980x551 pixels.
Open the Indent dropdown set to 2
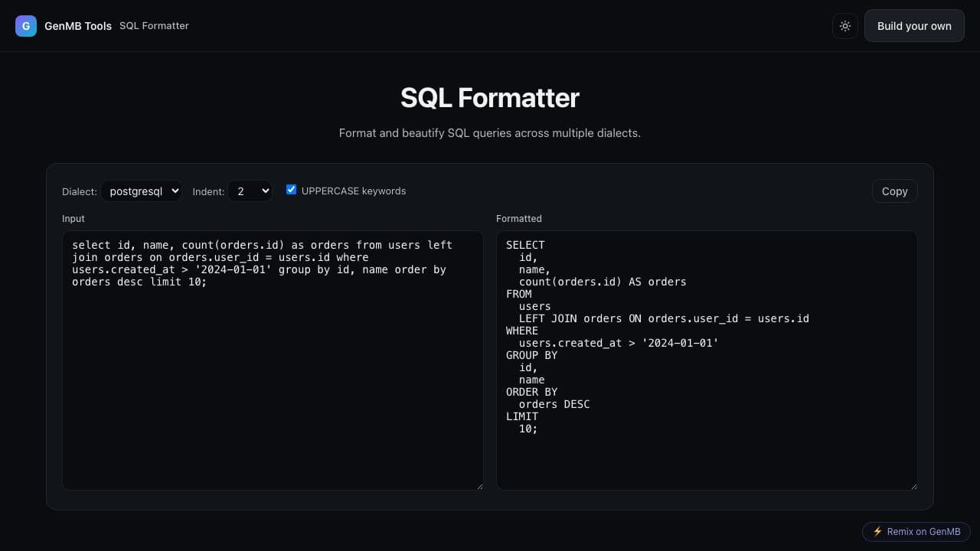click(x=250, y=191)
